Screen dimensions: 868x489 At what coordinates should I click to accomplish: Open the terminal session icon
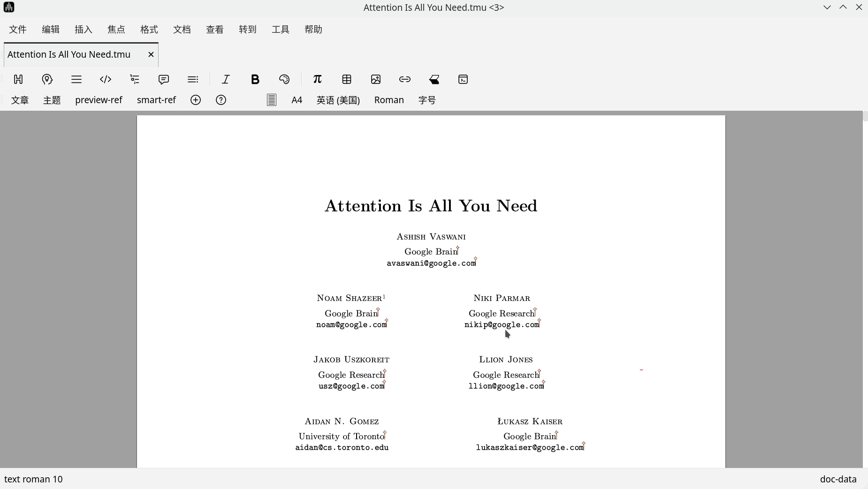[x=463, y=79]
